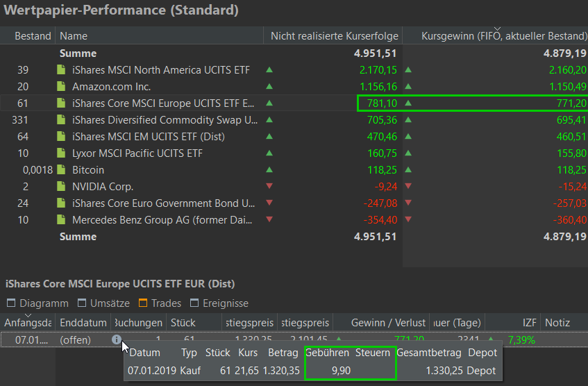Click the iShares Diversified Commodity Swap security icon

click(61, 119)
